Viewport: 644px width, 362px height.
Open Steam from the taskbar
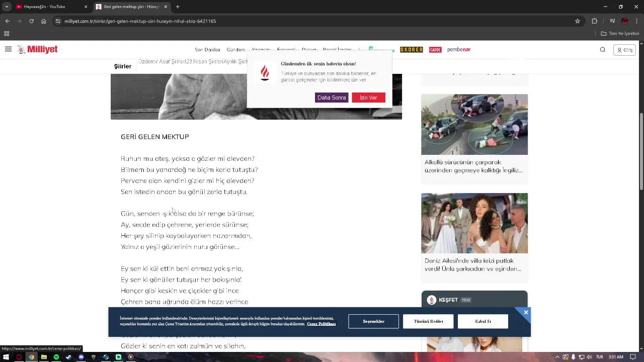coord(68,357)
